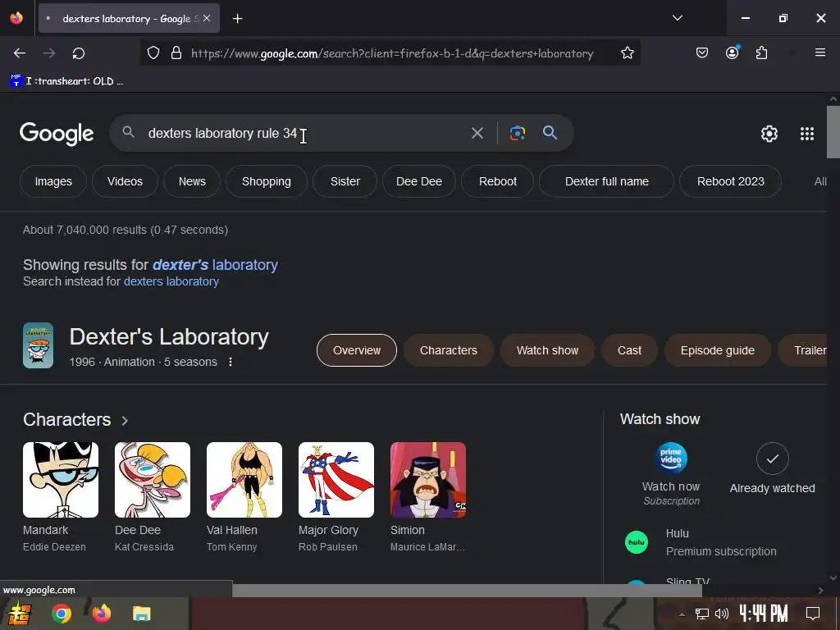Click the horizontal scrollbar at page bottom

pyautogui.click(x=467, y=591)
